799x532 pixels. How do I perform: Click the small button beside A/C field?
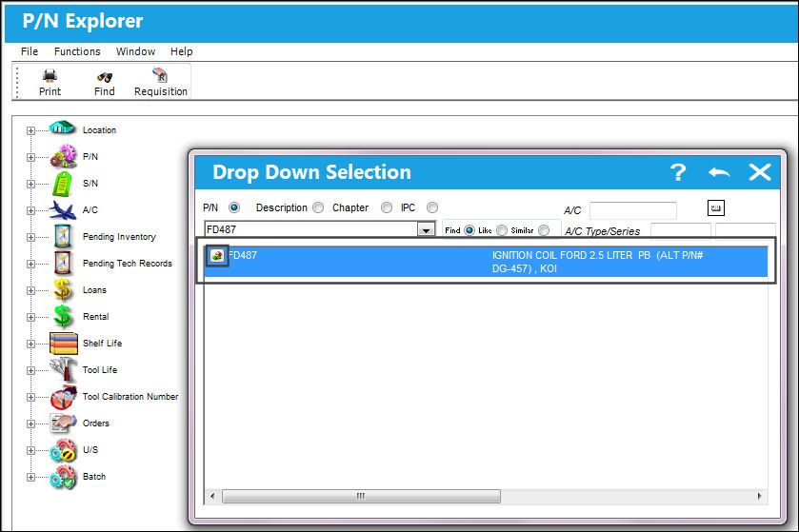click(x=716, y=207)
